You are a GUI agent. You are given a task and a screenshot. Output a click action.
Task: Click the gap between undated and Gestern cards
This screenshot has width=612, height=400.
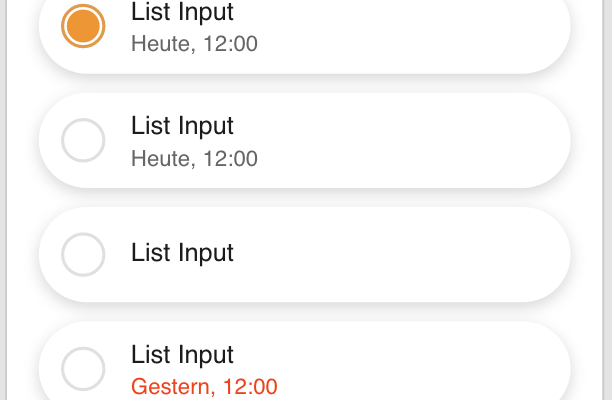click(304, 312)
